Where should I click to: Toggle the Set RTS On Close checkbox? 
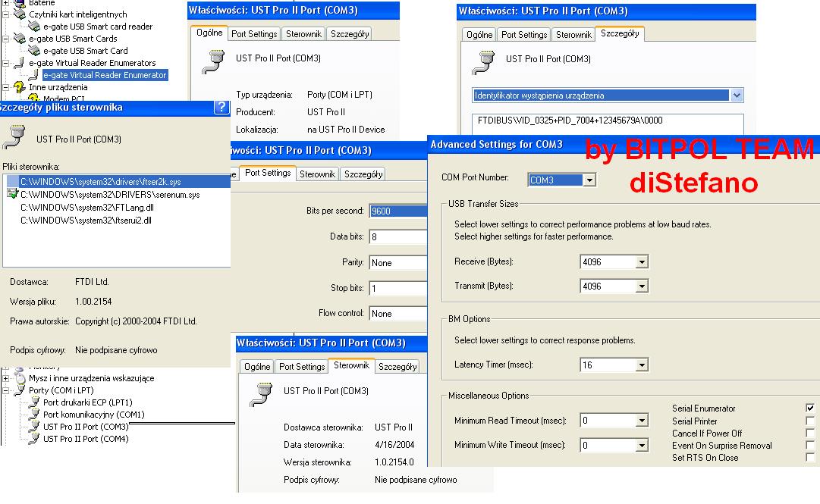coord(810,458)
